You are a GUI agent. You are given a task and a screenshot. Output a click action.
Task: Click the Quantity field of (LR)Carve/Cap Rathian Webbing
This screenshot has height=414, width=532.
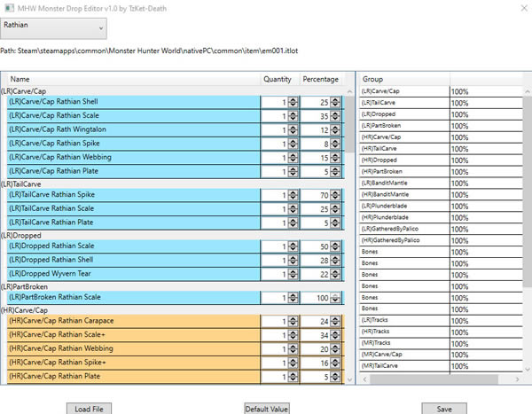(275, 158)
